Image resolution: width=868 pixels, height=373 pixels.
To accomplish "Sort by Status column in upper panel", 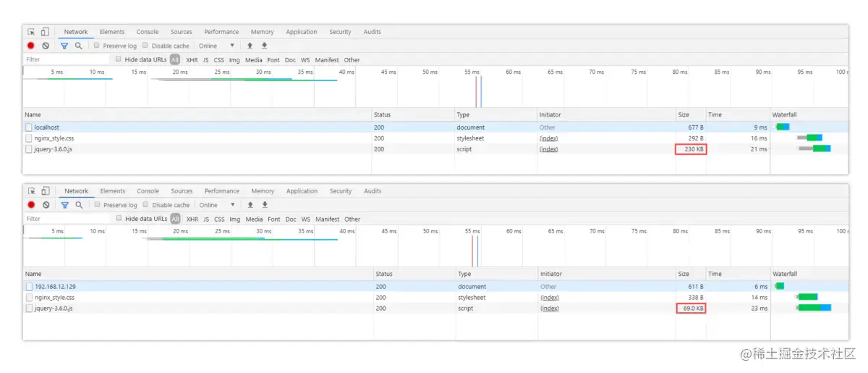I will coord(412,115).
